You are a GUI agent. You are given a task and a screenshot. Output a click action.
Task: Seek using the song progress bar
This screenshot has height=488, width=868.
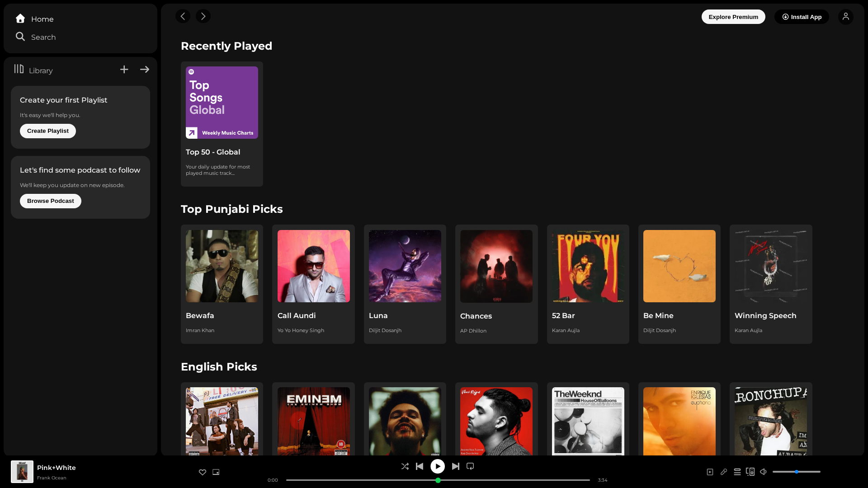click(x=438, y=480)
